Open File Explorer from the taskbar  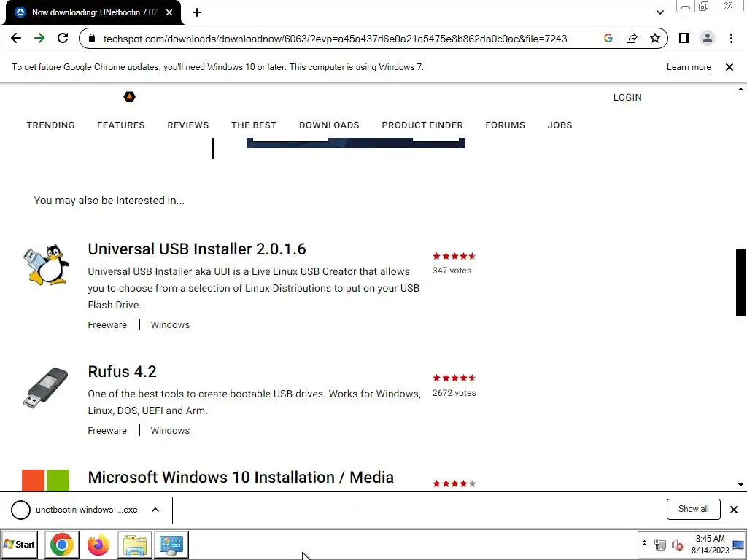[135, 544]
